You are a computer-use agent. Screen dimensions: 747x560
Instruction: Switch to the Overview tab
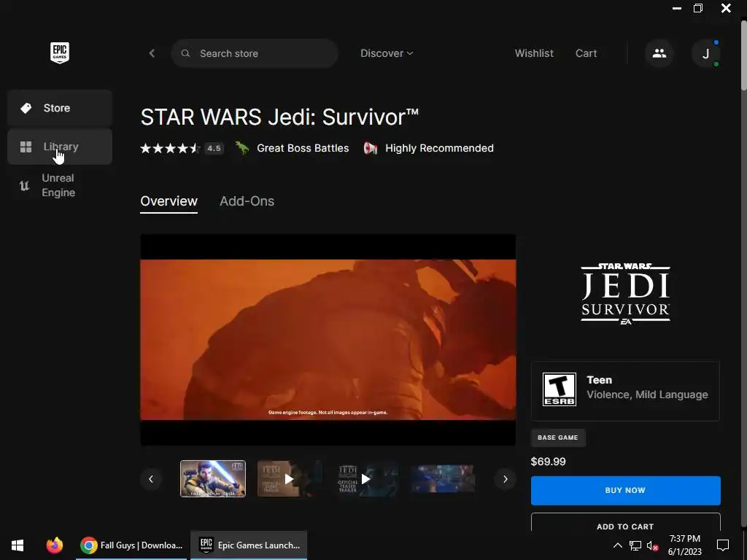[169, 201]
